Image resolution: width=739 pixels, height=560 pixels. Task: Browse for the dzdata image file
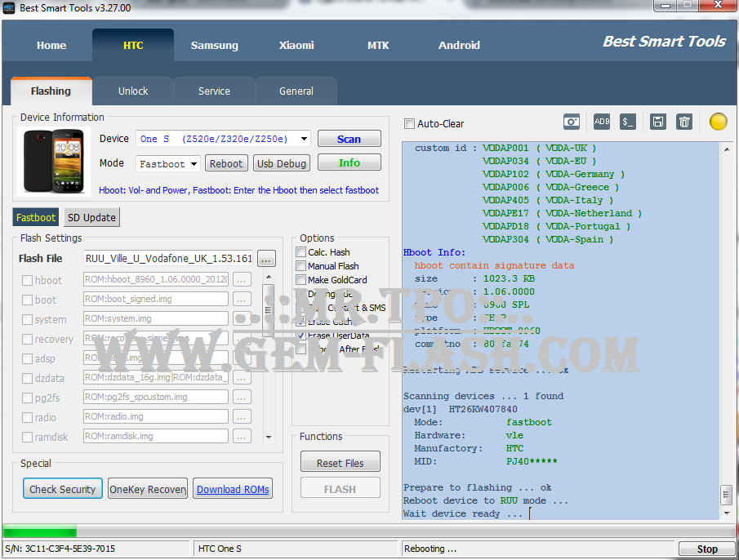[x=242, y=378]
